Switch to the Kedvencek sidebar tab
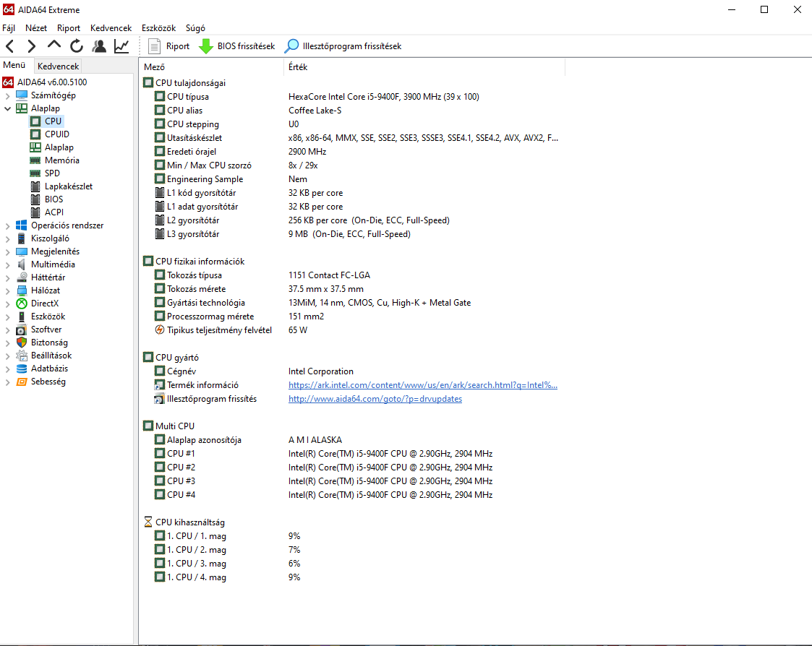The image size is (812, 646). 58,66
